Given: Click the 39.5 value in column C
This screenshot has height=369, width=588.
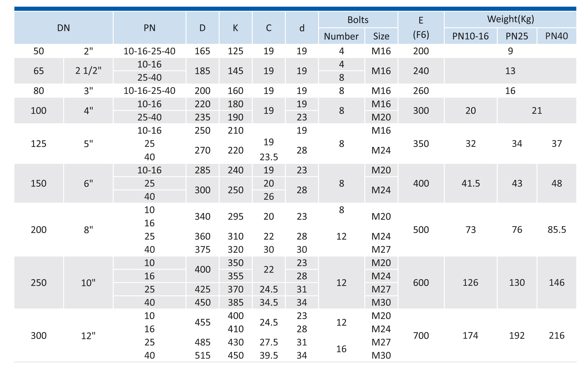Looking at the screenshot, I should (268, 356).
